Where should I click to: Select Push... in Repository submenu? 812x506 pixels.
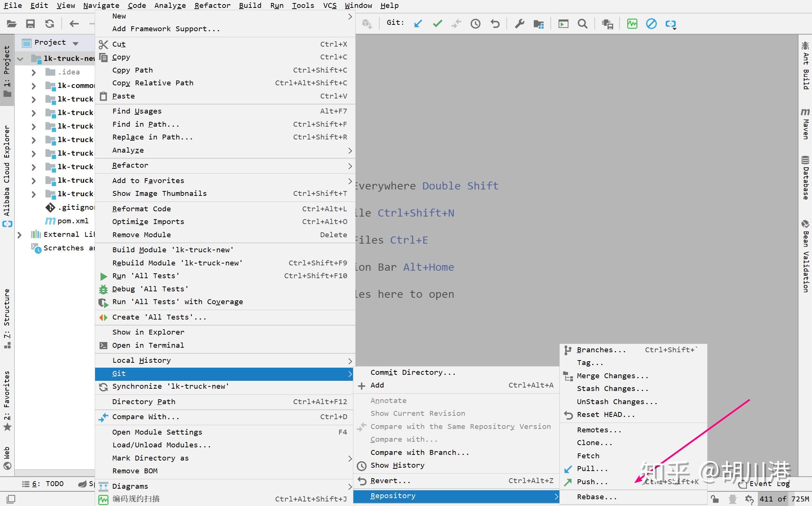tap(592, 482)
